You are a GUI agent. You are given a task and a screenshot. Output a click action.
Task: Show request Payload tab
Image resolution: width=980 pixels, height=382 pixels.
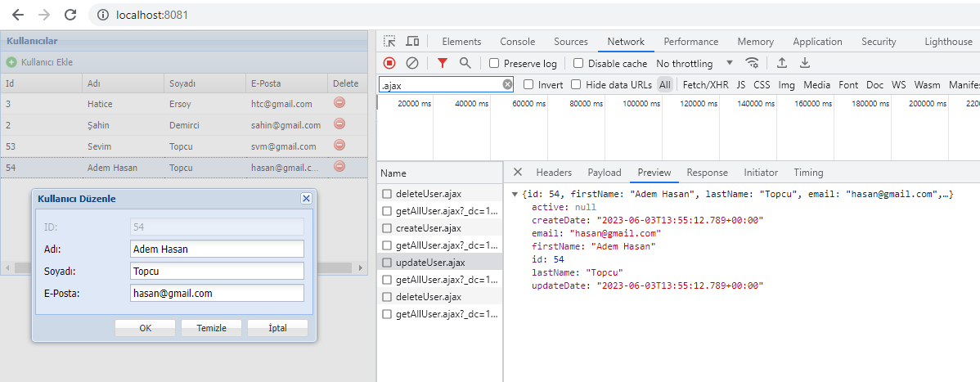point(605,172)
